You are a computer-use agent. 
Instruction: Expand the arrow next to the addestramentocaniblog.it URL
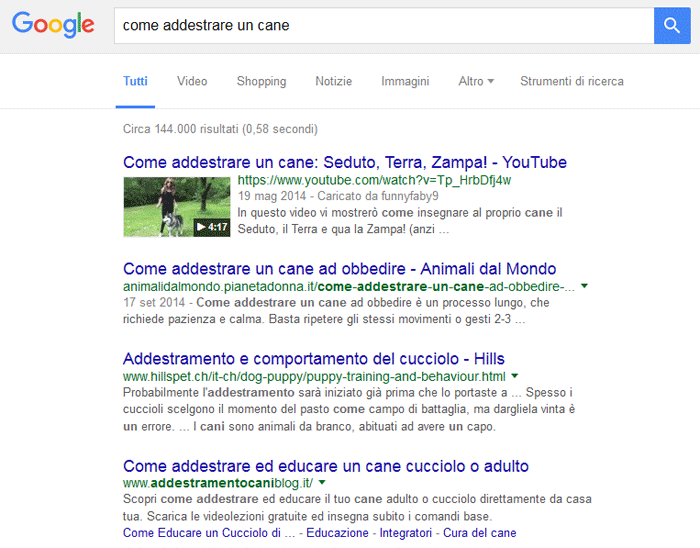coord(322,482)
